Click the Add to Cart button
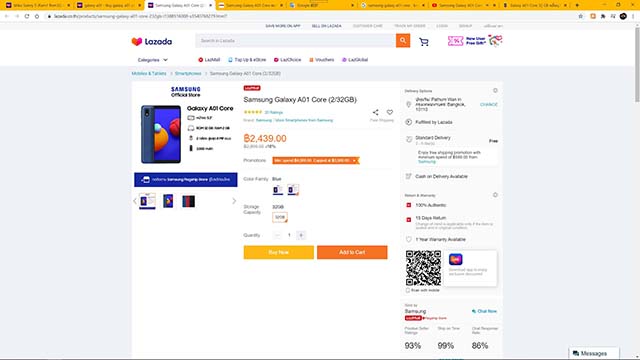Image resolution: width=640 pixels, height=360 pixels. coord(352,252)
